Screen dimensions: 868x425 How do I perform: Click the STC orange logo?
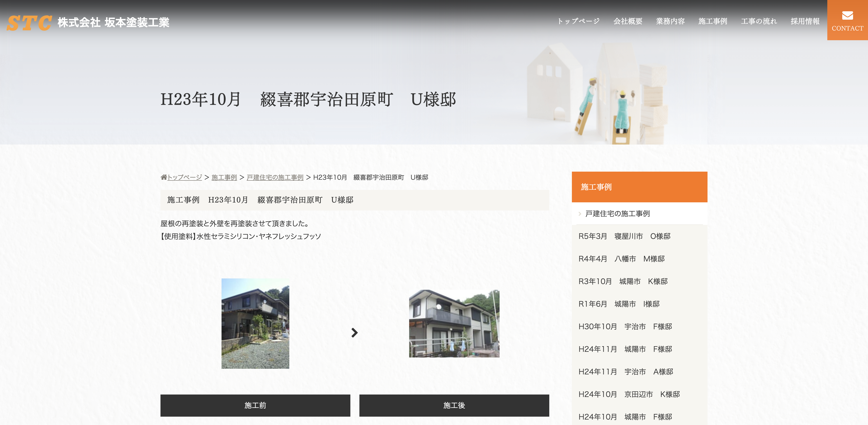tap(29, 23)
